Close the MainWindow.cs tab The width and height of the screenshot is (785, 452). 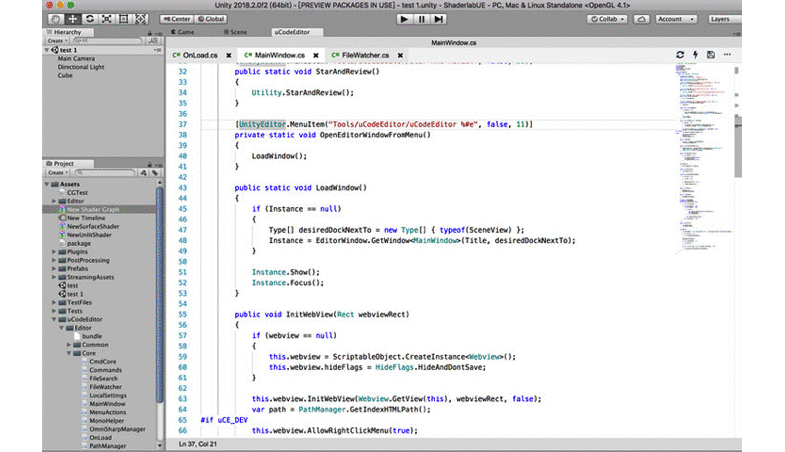click(x=316, y=56)
